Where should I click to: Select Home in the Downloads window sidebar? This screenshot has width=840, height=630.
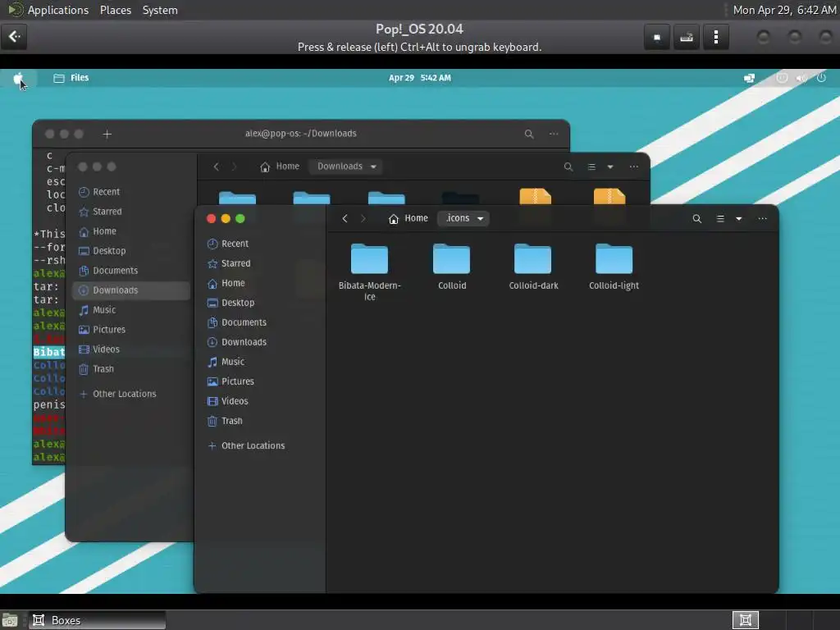(131, 231)
